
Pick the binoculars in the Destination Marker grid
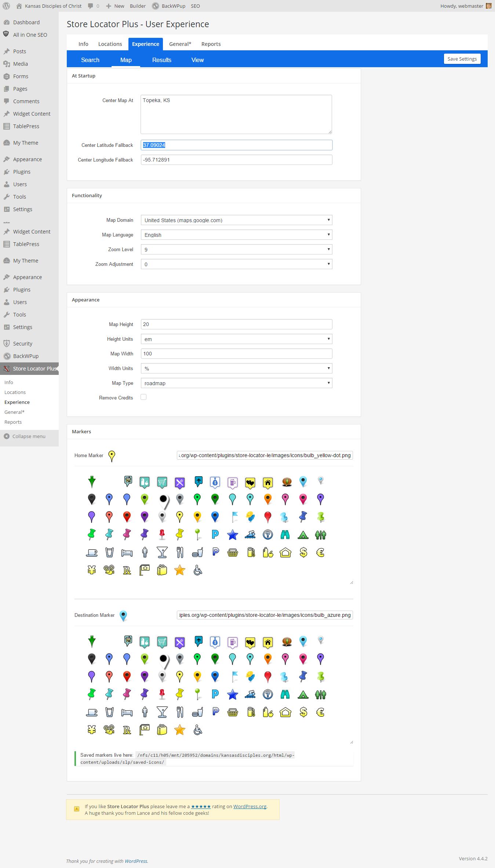tap(285, 694)
